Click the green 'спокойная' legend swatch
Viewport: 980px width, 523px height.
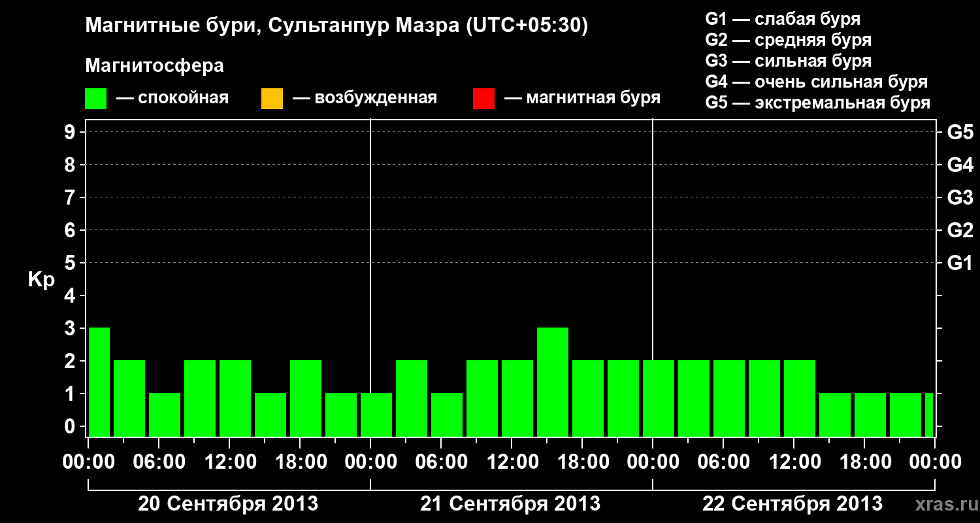pos(96,99)
